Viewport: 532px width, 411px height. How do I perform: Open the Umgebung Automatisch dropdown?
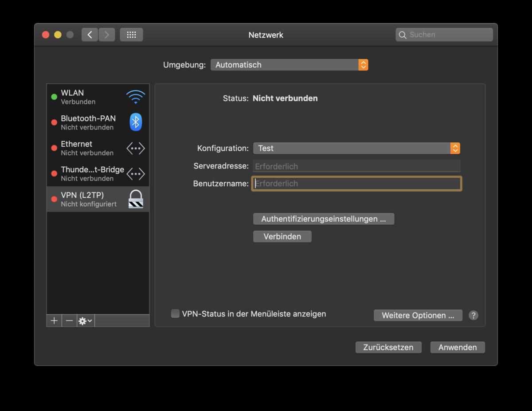pos(289,65)
